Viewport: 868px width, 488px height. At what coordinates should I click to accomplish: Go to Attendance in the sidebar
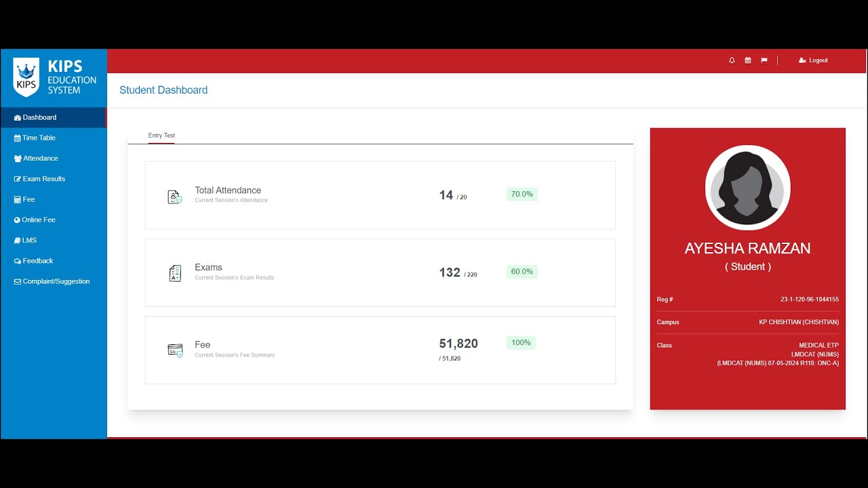pyautogui.click(x=53, y=158)
